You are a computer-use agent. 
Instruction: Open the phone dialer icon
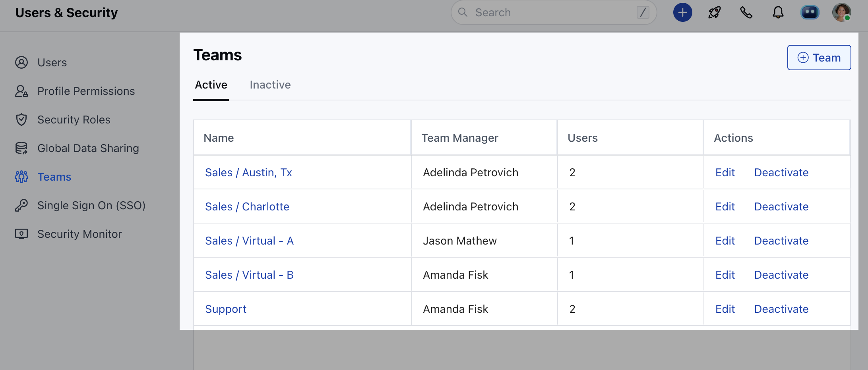coord(746,13)
